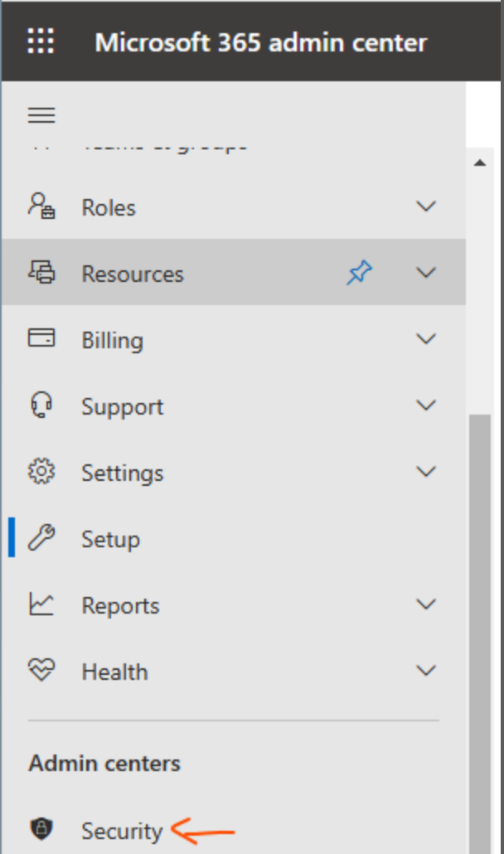The width and height of the screenshot is (504, 854).
Task: Expand the Roles submenu chevron
Action: click(x=426, y=206)
